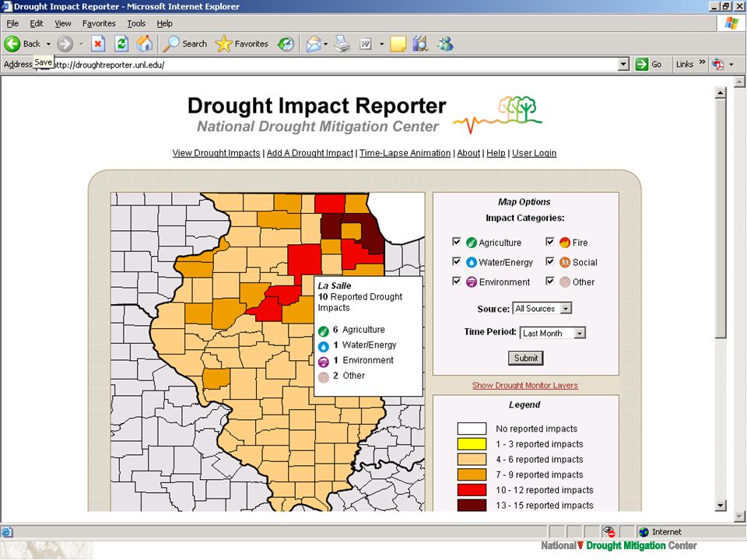Open the PDF icon dropdown arrow
This screenshot has height=560, width=747.
click(731, 65)
